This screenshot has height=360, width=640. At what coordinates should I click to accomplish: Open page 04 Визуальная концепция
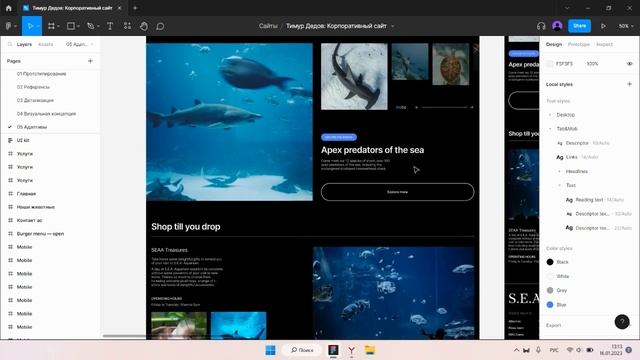(46, 113)
